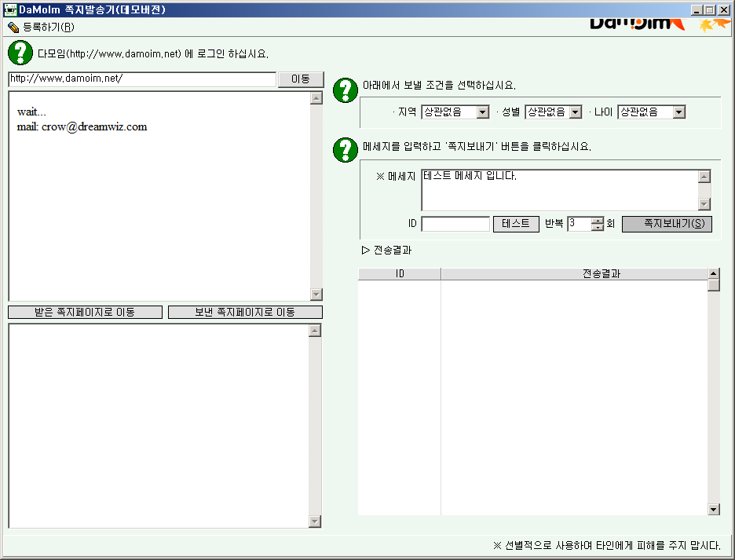Click the 테스트 button
The width and height of the screenshot is (735, 560).
tap(516, 224)
